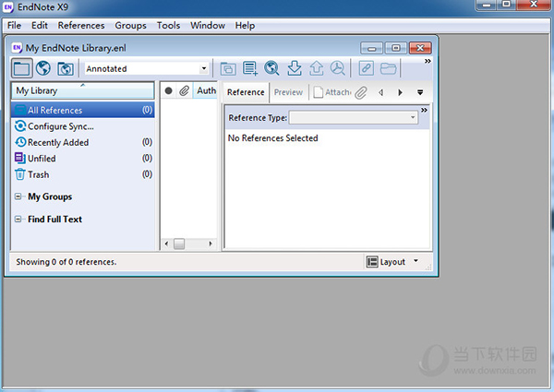
Task: Open the Window menu
Action: (208, 26)
